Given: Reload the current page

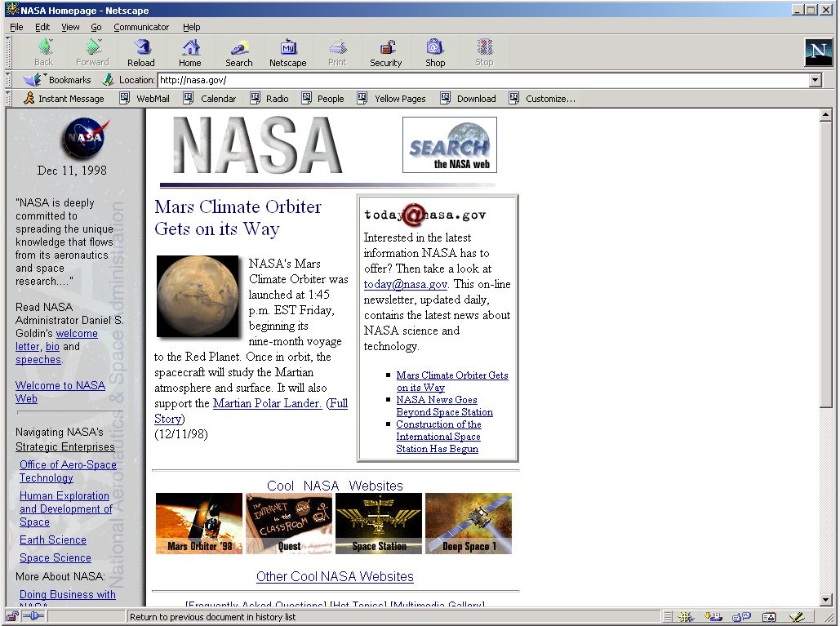Looking at the screenshot, I should (141, 52).
